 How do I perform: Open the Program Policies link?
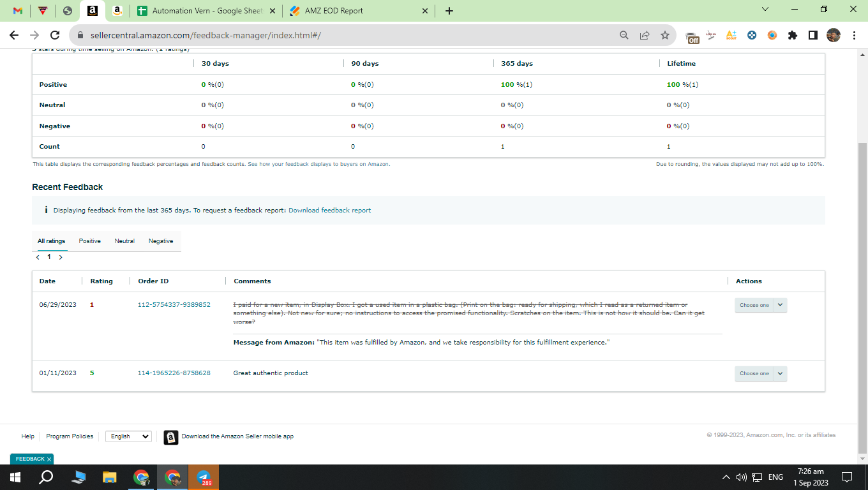pos(70,436)
